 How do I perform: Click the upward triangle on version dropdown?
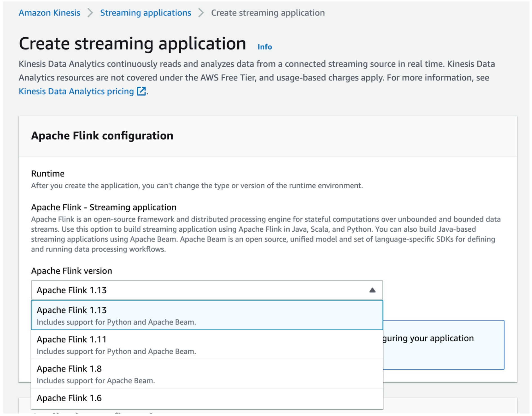pos(373,290)
